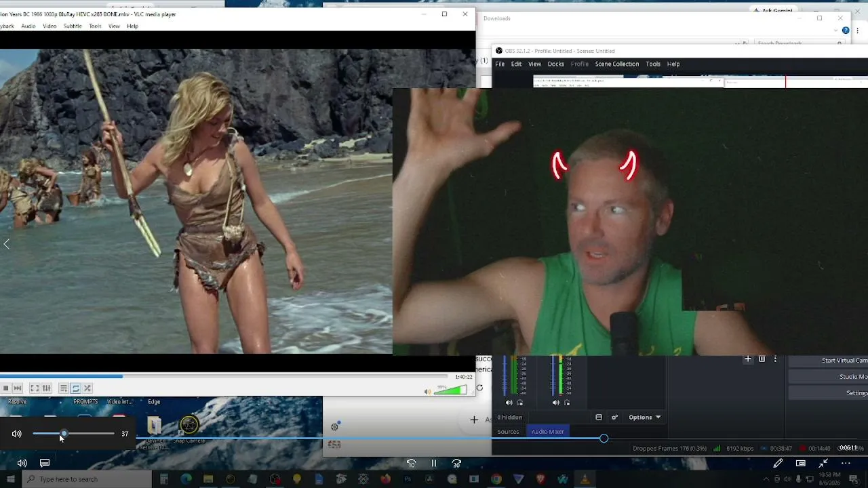The height and width of the screenshot is (488, 868).
Task: Open VLC's Tools menu
Action: coord(95,26)
